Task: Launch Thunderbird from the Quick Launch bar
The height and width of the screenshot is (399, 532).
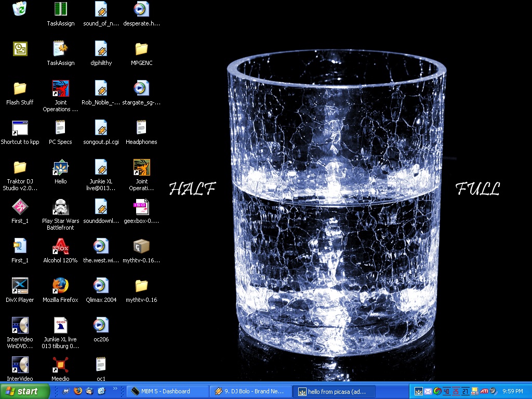Action: coord(89,391)
